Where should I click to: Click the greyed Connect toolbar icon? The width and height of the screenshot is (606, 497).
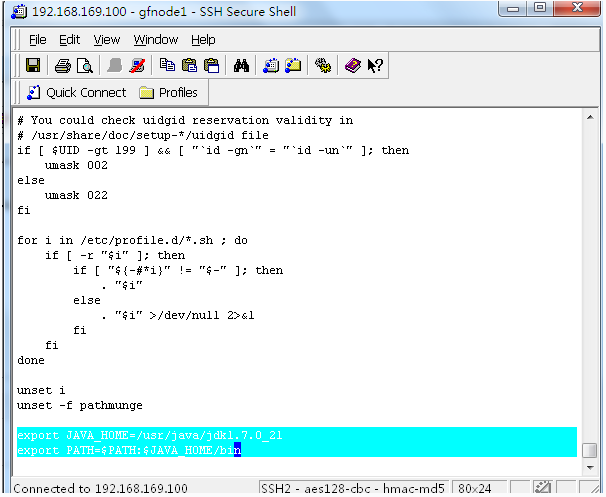point(115,65)
